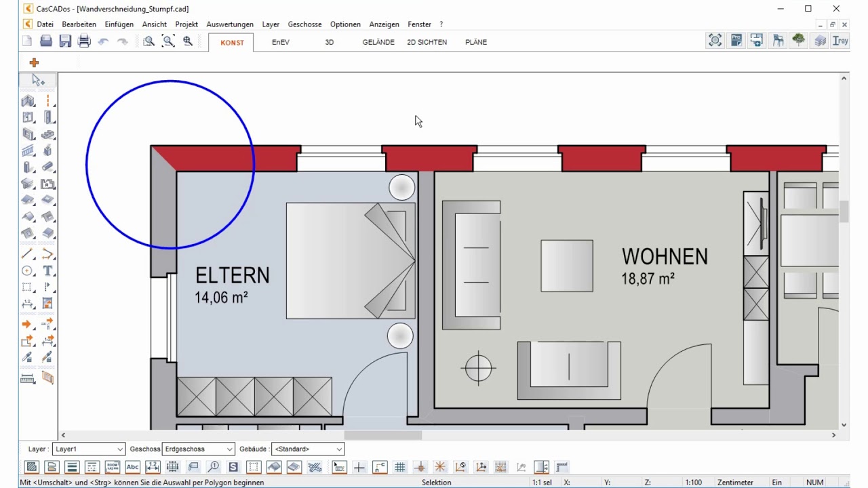The image size is (868, 488).
Task: Toggle hatching display in bottom toolbar
Action: [x=31, y=467]
